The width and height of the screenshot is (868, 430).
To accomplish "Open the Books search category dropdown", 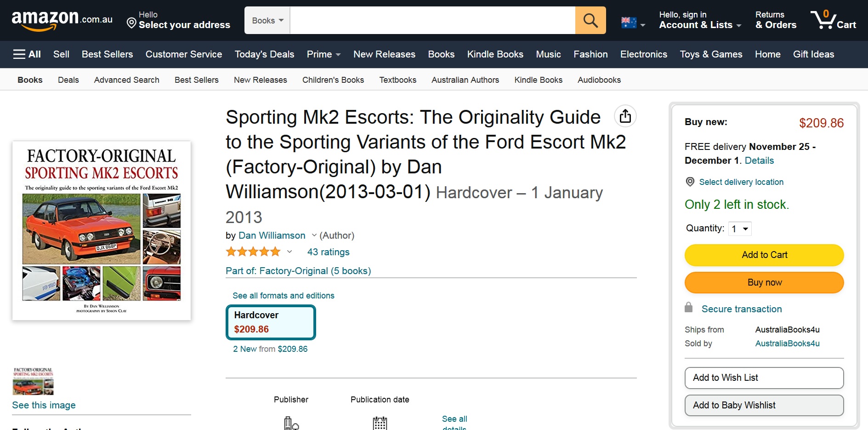I will point(267,20).
